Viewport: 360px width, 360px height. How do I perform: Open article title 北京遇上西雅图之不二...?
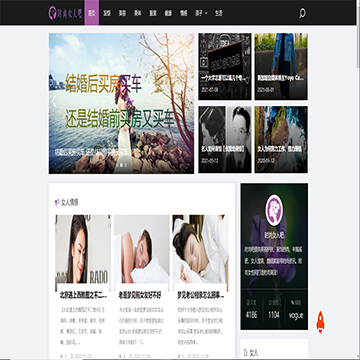(x=83, y=295)
